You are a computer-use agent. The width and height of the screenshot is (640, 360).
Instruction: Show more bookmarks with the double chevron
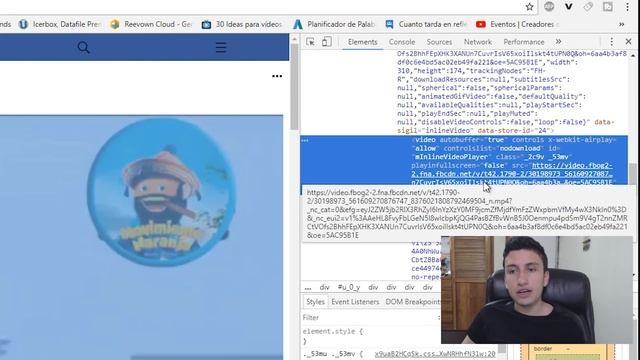622,24
